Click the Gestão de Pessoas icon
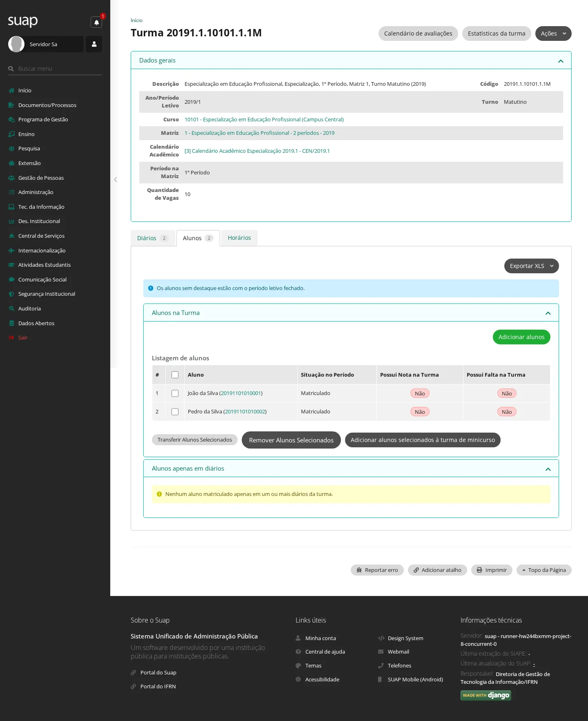 [11, 178]
